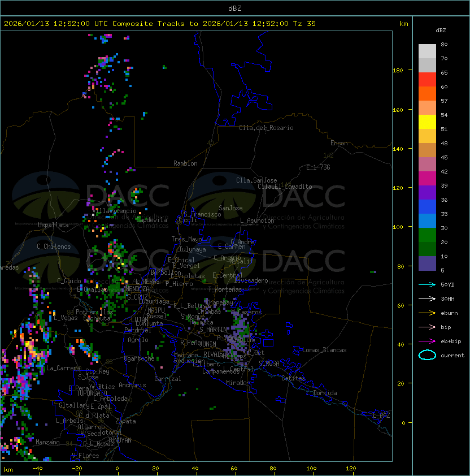Click the red swatch in dBZ legend
The height and width of the screenshot is (476, 470).
click(x=427, y=79)
